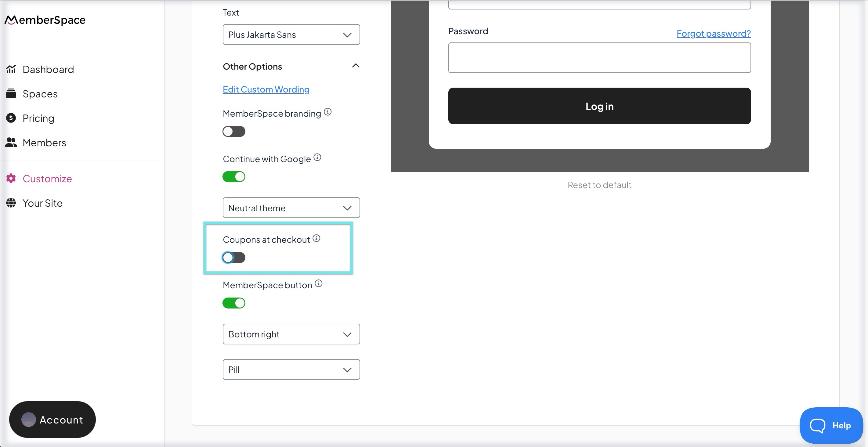Click info icon beside MemberSpace branding
The image size is (868, 447).
coord(327,112)
